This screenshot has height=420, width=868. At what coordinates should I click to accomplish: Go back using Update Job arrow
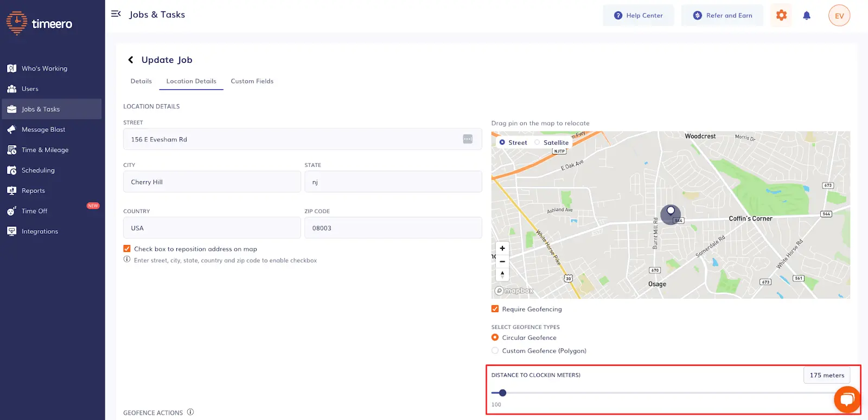coord(131,60)
